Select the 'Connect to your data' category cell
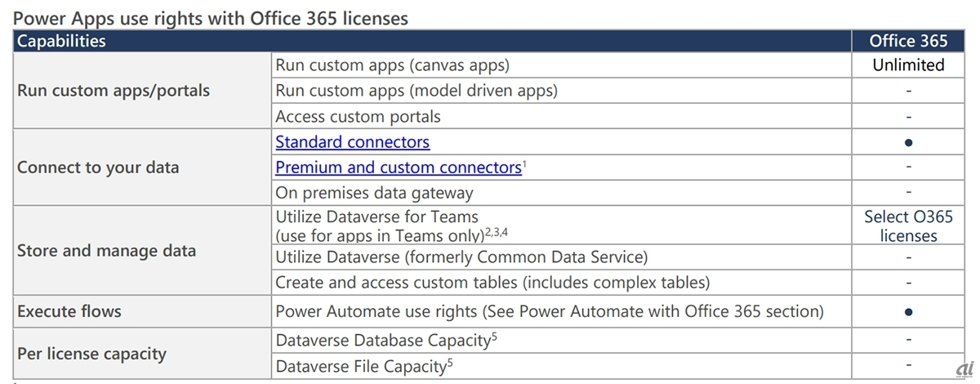Image resolution: width=980 pixels, height=384 pixels. click(98, 167)
